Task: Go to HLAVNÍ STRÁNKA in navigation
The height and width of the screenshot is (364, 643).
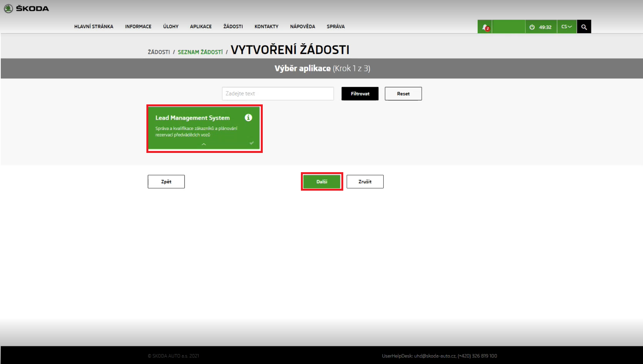Action: 94,27
